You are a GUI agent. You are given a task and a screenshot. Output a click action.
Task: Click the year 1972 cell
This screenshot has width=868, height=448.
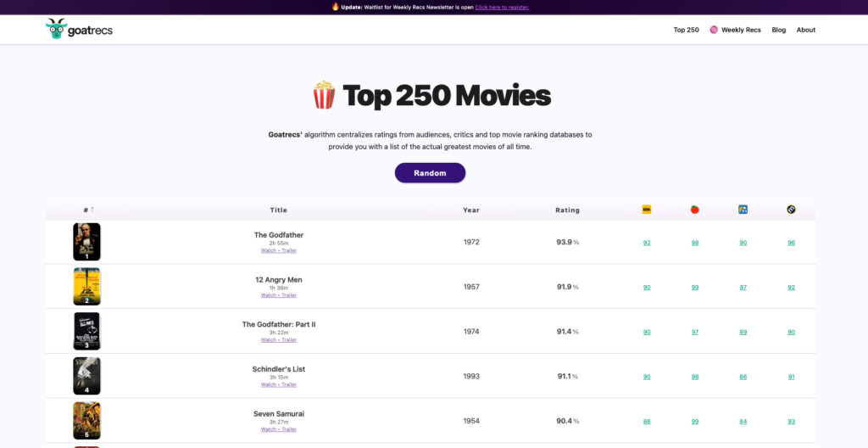coord(471,243)
